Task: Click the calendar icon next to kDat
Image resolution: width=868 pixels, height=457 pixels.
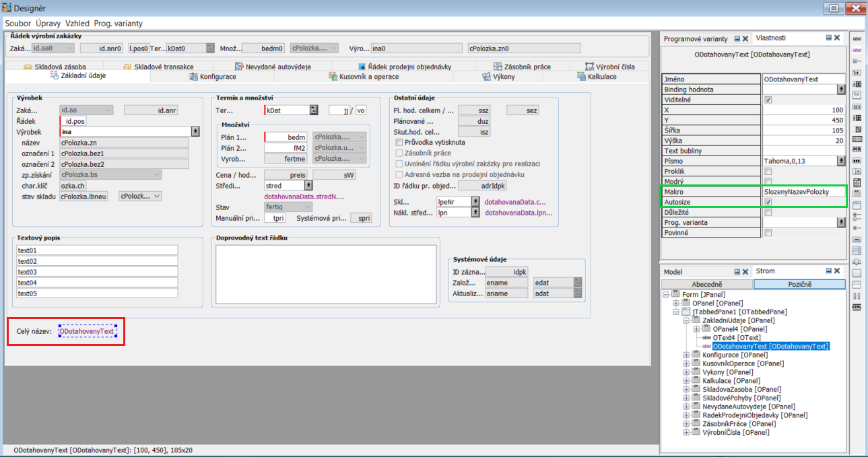Action: pyautogui.click(x=314, y=110)
